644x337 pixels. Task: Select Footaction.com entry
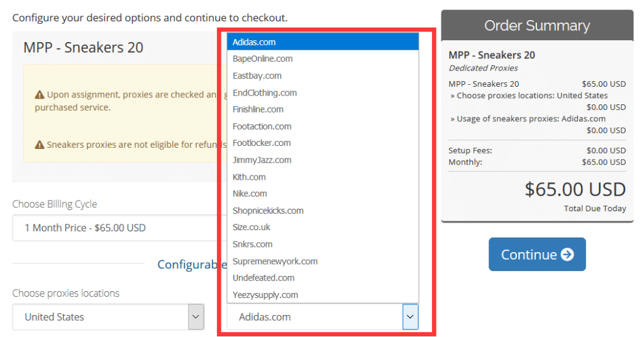(323, 126)
